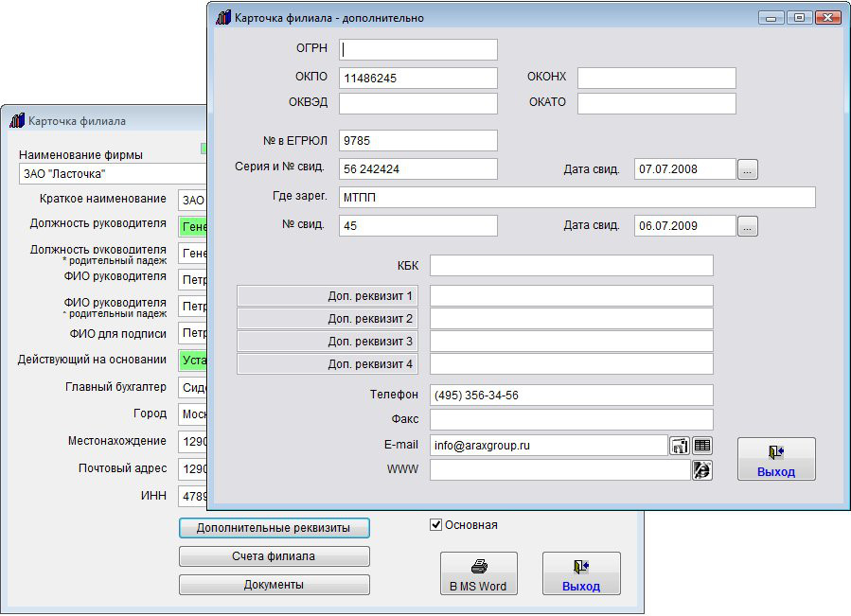851x616 pixels.
Task: Click date field showing 07.07.2008
Action: pyautogui.click(x=685, y=168)
